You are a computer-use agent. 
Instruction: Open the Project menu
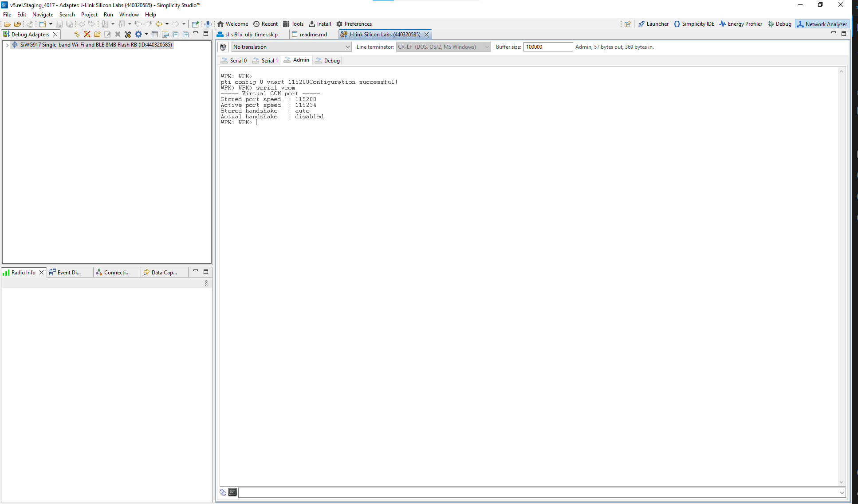[x=89, y=15]
